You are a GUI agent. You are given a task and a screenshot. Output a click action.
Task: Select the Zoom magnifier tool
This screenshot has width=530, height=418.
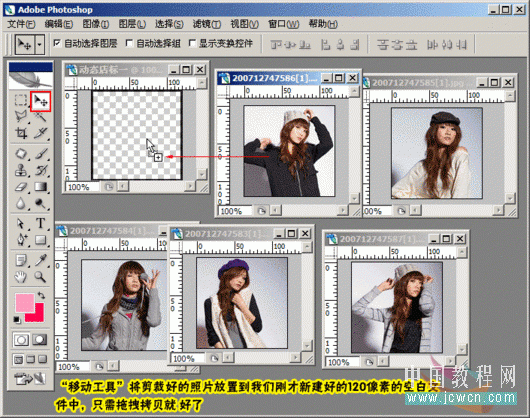(x=40, y=277)
